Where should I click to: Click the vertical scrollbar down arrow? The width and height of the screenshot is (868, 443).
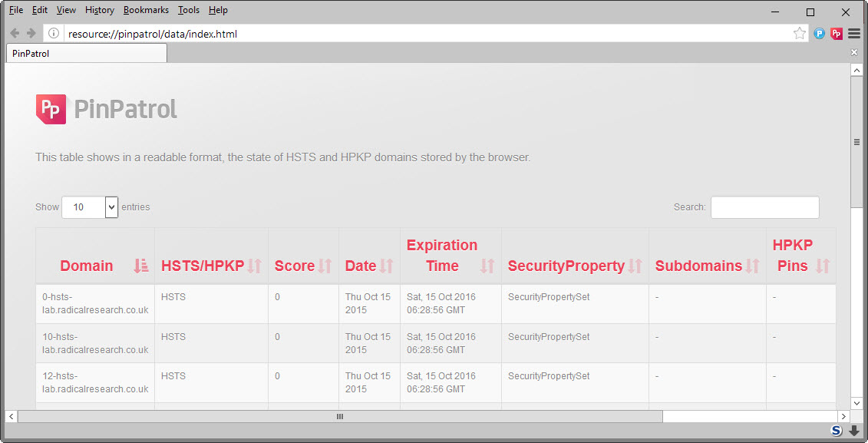pyautogui.click(x=857, y=403)
